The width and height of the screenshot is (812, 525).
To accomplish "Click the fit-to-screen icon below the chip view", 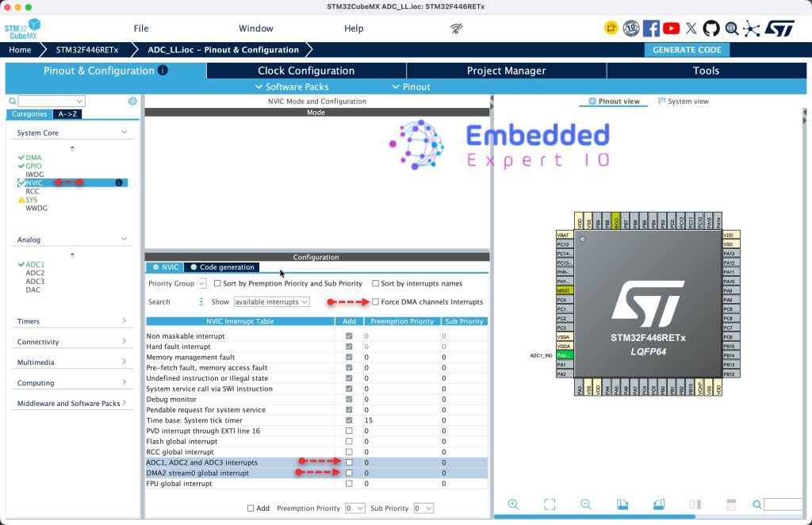I will point(550,504).
